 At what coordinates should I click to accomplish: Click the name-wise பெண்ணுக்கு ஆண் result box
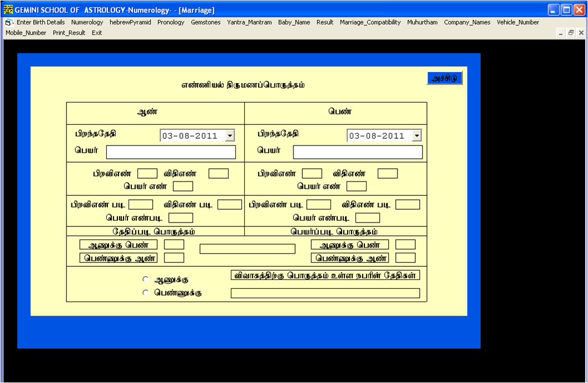pos(406,258)
